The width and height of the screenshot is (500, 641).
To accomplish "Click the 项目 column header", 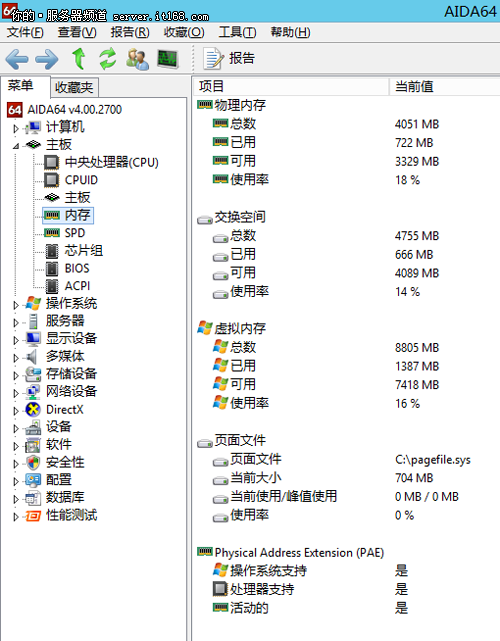I will (x=291, y=86).
